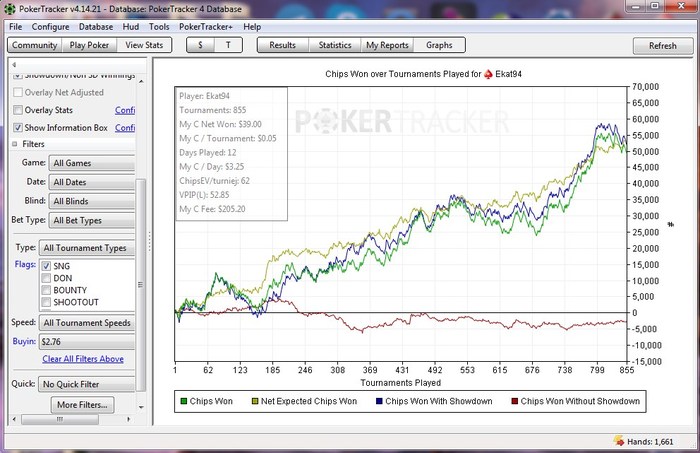
Task: Open the Quick filter dropdown
Action: tap(87, 384)
